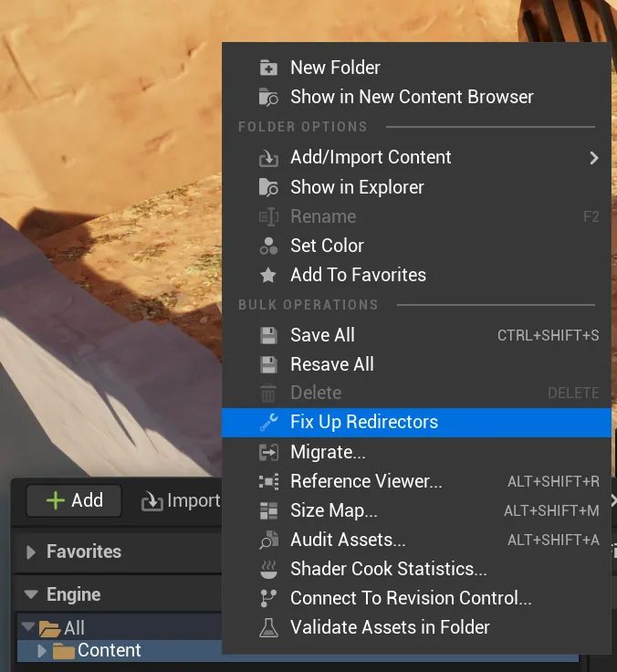Screen dimensions: 617x672
Task: Select the Content folder label in tree
Action: click(110, 651)
